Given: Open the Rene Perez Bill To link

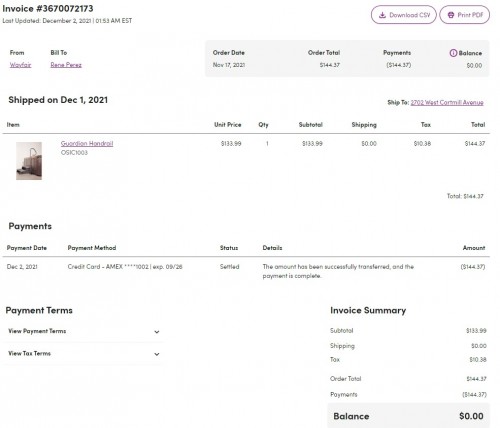Looking at the screenshot, I should pos(66,65).
